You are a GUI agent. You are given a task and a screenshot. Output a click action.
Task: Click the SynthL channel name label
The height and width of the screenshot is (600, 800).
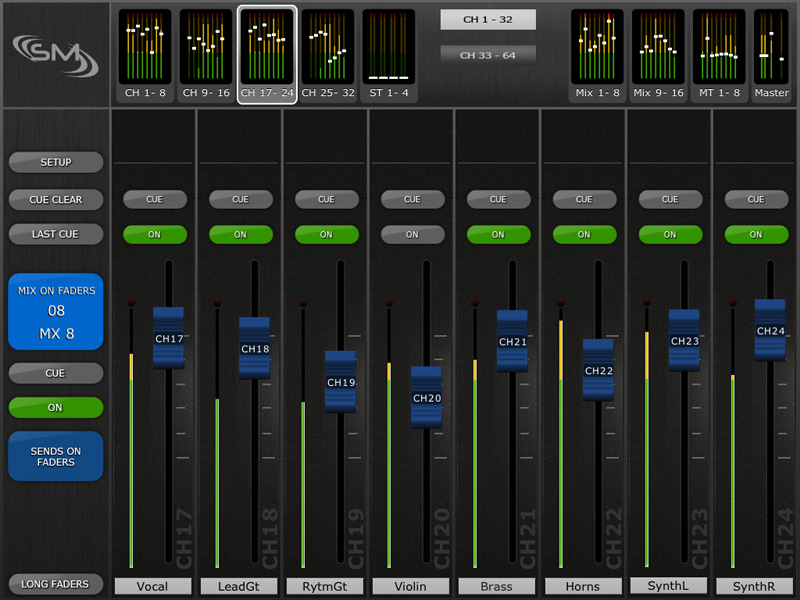tap(670, 586)
